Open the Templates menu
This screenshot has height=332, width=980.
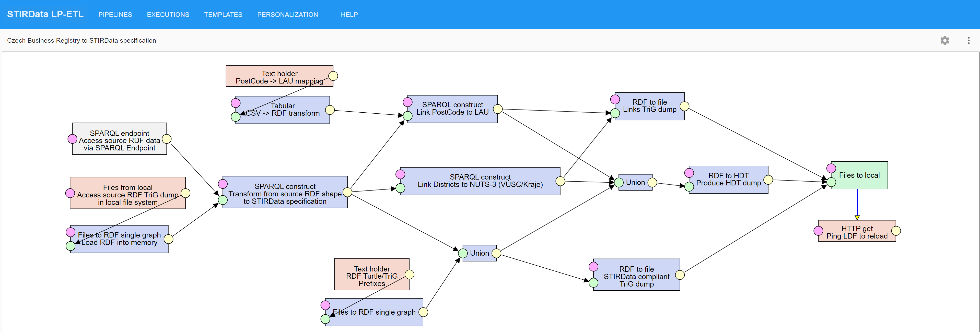(x=223, y=15)
